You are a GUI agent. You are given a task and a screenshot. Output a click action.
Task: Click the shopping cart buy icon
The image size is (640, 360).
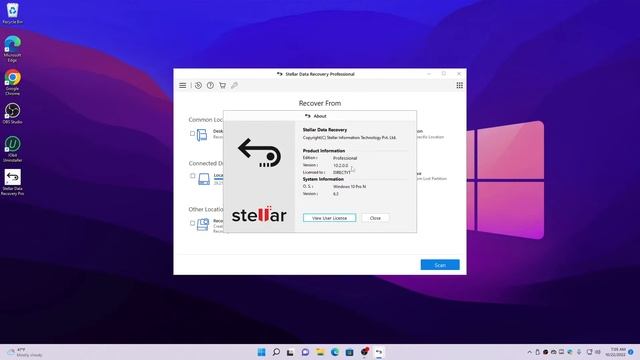[222, 85]
